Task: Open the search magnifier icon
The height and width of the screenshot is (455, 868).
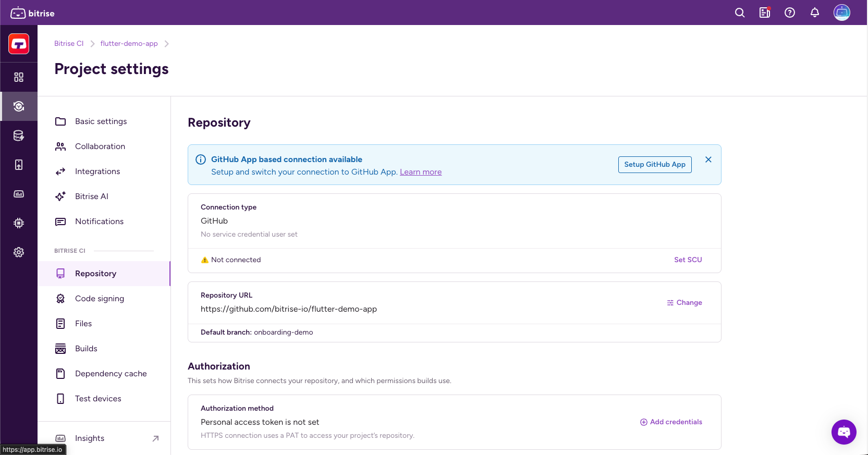Action: [x=740, y=13]
